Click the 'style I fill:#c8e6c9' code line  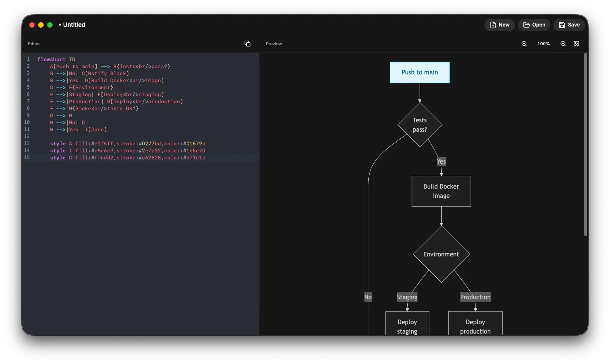[x=127, y=150]
